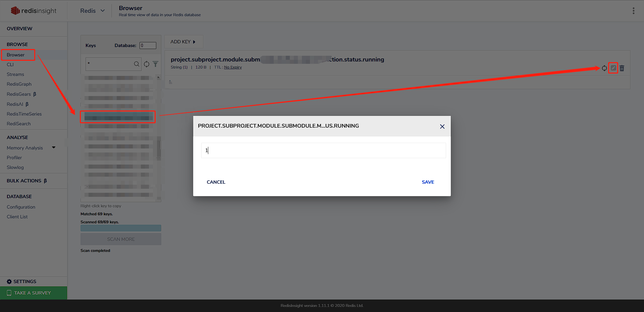The image size is (644, 312).
Task: Click the refresh icon beside the edit key button
Action: (604, 68)
